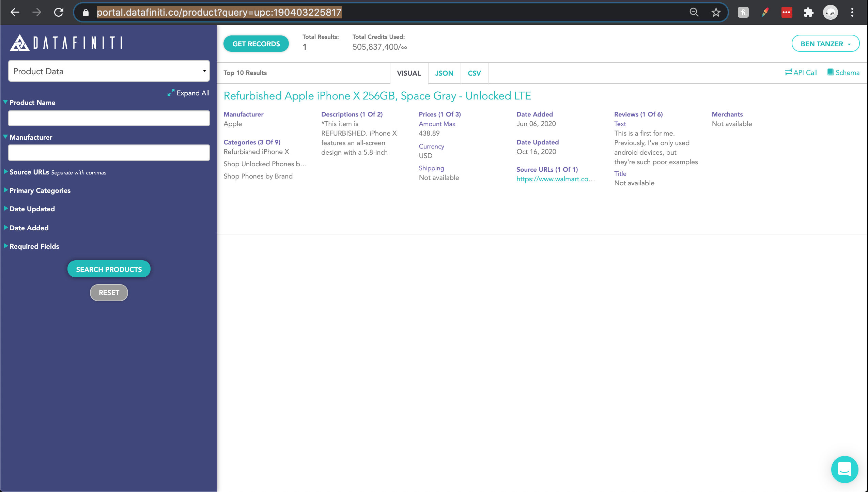Click the Categories (3 Of 9) heading
This screenshot has height=492, width=868.
coord(252,142)
